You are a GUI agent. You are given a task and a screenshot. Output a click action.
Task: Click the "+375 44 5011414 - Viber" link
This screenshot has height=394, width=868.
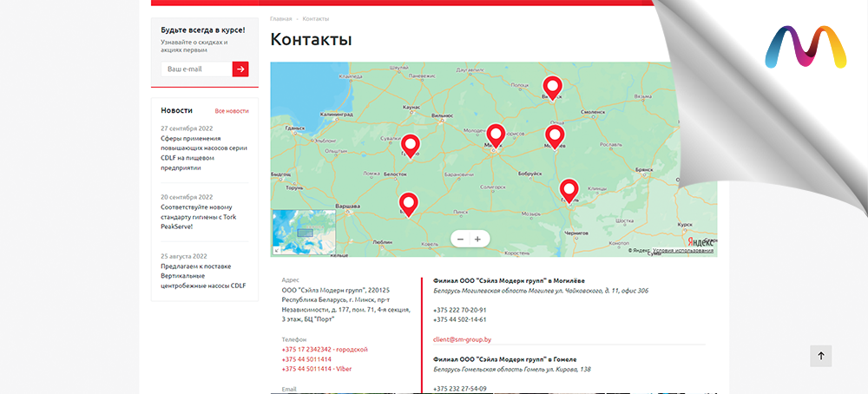[317, 369]
